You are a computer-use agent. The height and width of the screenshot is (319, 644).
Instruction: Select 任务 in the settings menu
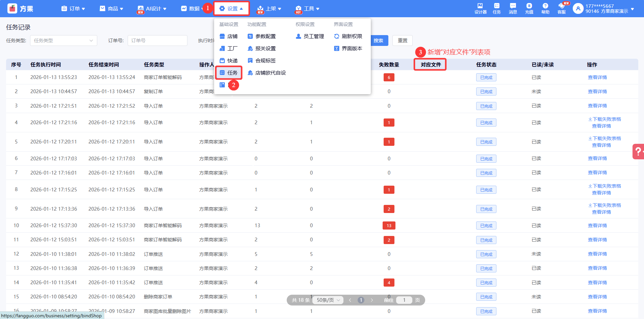(x=229, y=73)
